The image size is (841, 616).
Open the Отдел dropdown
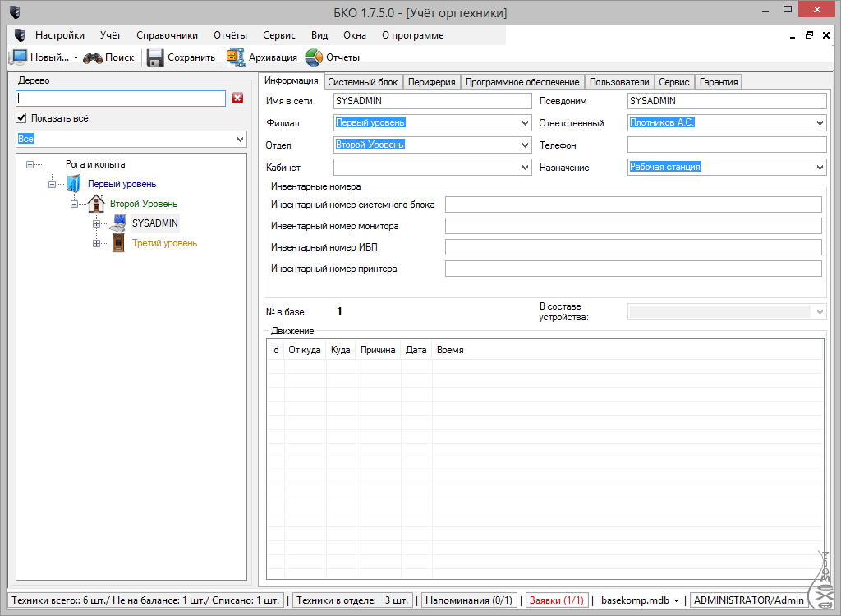(525, 145)
